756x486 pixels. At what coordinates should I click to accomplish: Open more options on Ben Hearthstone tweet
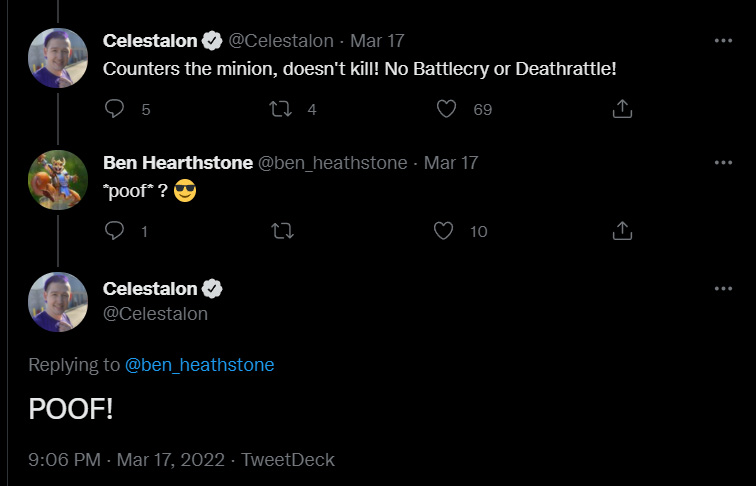pos(722,162)
